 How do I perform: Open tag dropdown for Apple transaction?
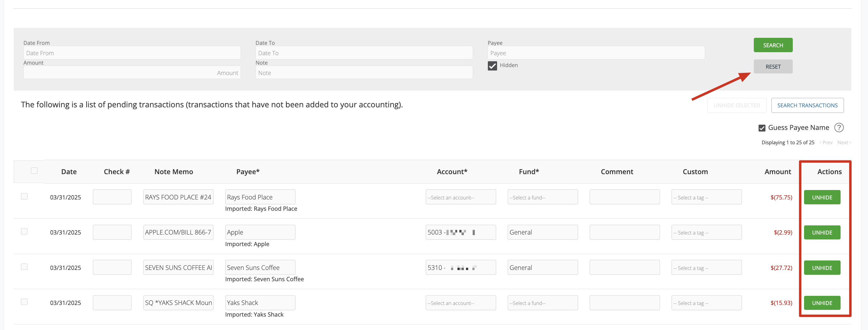(x=706, y=232)
